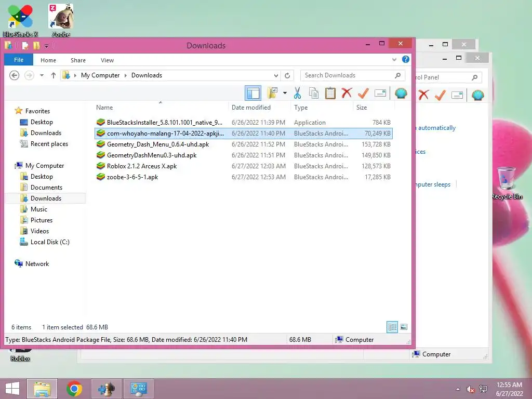The image size is (532, 399).
Task: Go back with the Back arrow button
Action: pyautogui.click(x=14, y=75)
